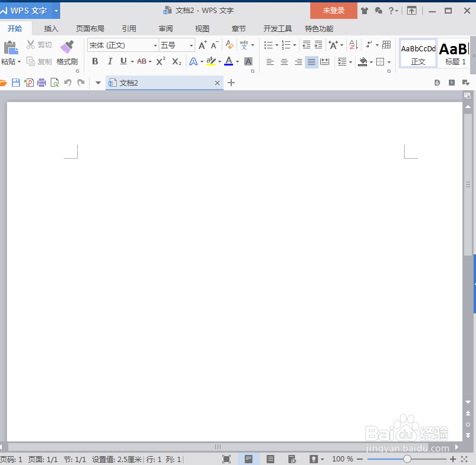The height and width of the screenshot is (465, 476).
Task: Decrease paragraph indent
Action: click(x=306, y=45)
